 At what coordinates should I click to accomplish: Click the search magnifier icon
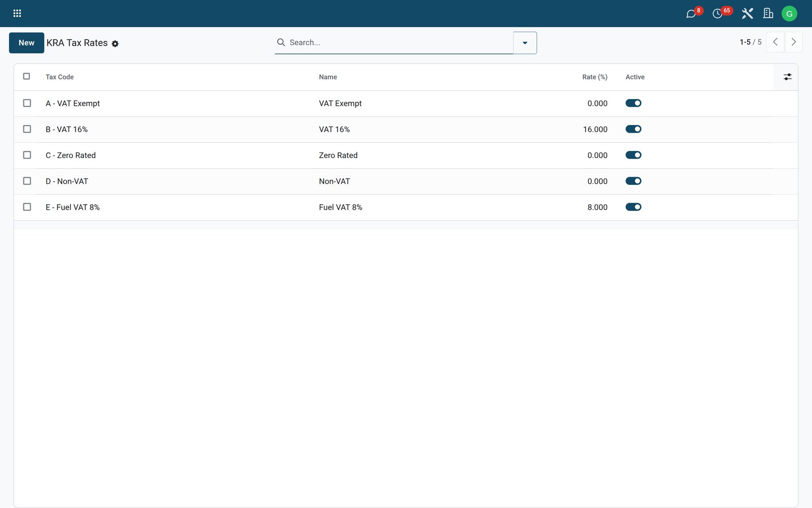281,42
